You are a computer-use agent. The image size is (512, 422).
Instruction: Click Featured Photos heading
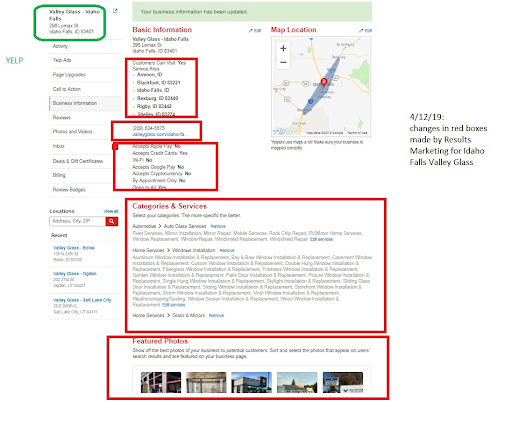coord(160,341)
